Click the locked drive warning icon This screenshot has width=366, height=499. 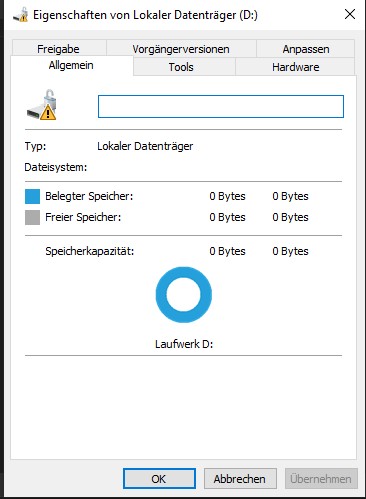tap(42, 105)
